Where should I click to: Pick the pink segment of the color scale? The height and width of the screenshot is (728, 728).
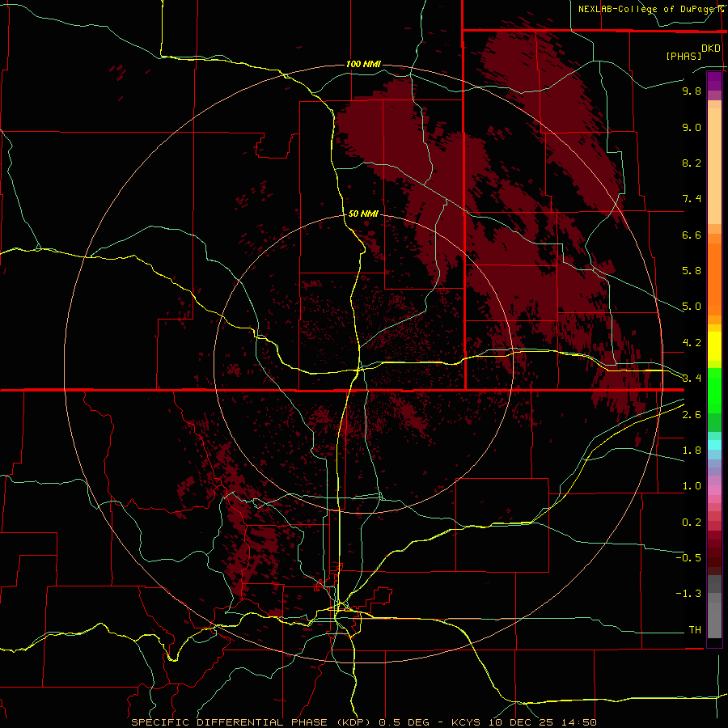pyautogui.click(x=714, y=490)
